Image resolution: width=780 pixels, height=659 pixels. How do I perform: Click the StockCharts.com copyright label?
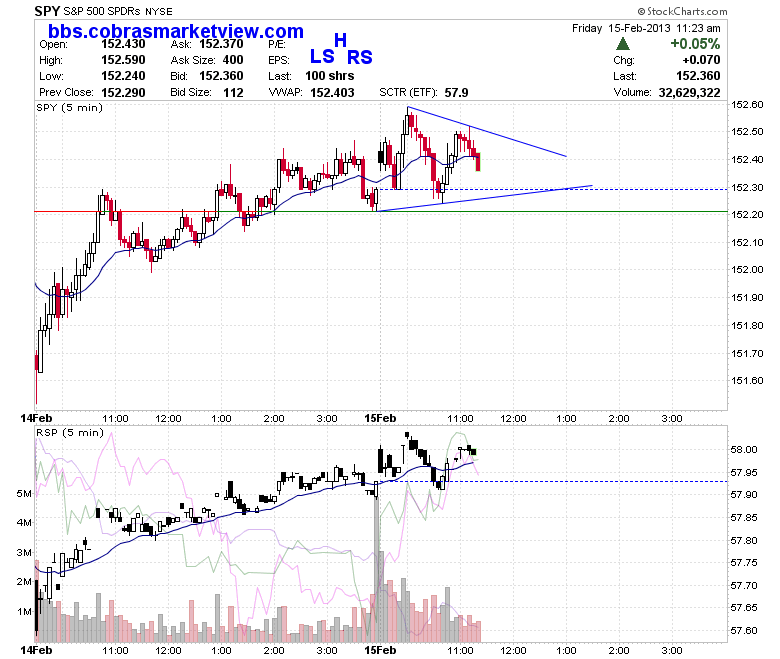(682, 11)
